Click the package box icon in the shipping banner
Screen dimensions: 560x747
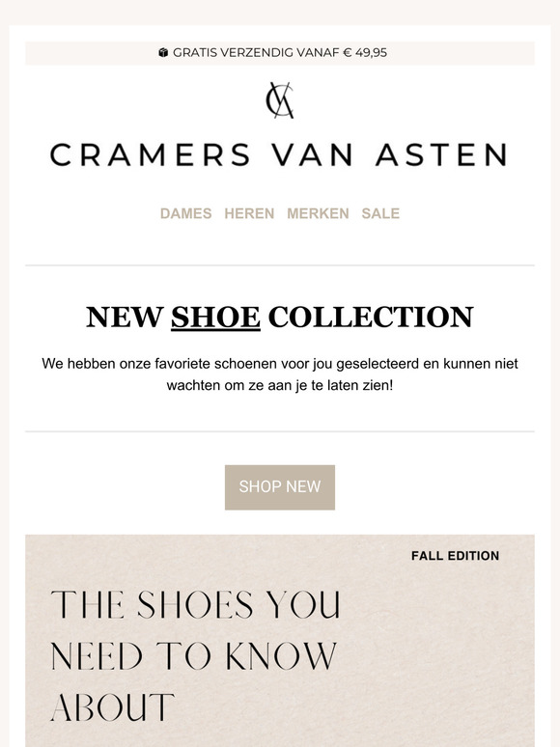click(x=163, y=52)
